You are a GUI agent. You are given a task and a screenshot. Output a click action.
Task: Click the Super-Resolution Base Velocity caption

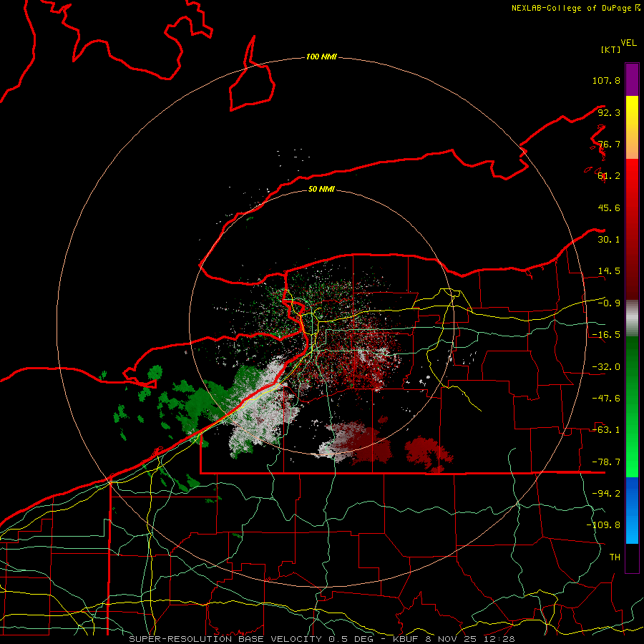(321, 639)
